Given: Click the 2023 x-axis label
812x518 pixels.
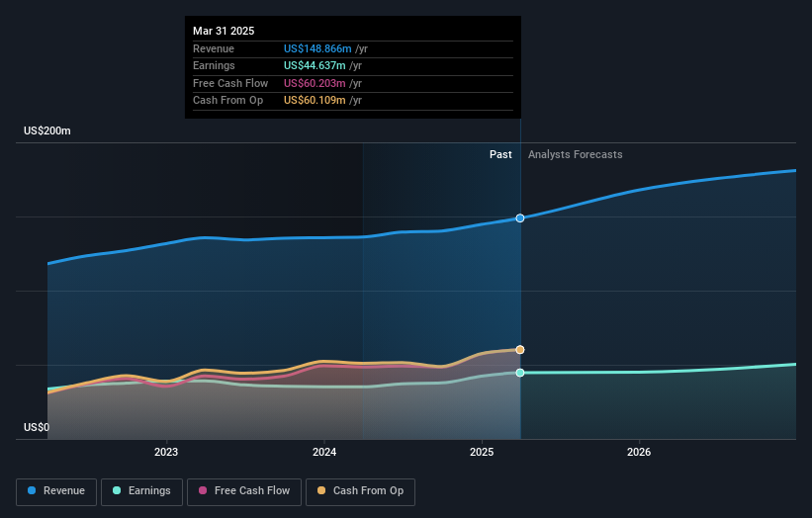Looking at the screenshot, I should coord(166,452).
